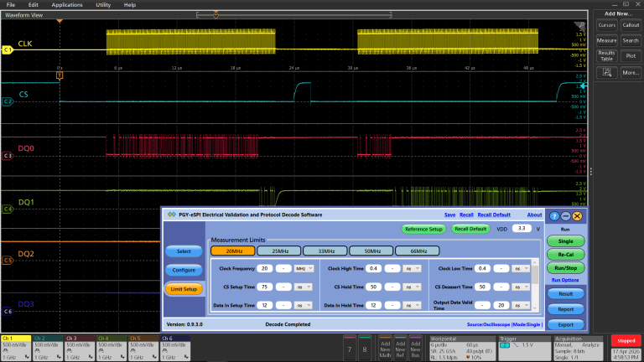Click the C6 DQ3 channel handle badge
Viewport: 644px width, 362px height.
pyautogui.click(x=8, y=311)
